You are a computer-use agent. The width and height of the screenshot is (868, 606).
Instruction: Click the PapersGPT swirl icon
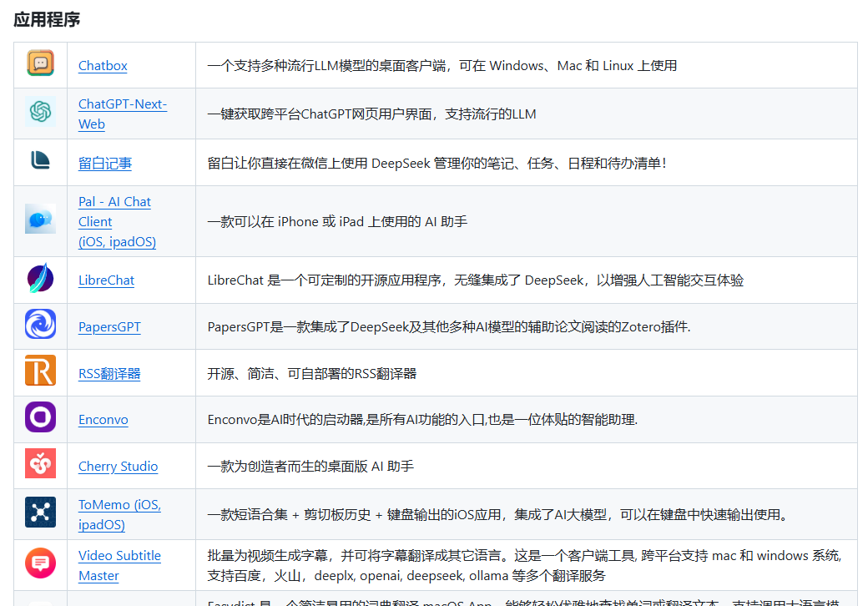(39, 326)
